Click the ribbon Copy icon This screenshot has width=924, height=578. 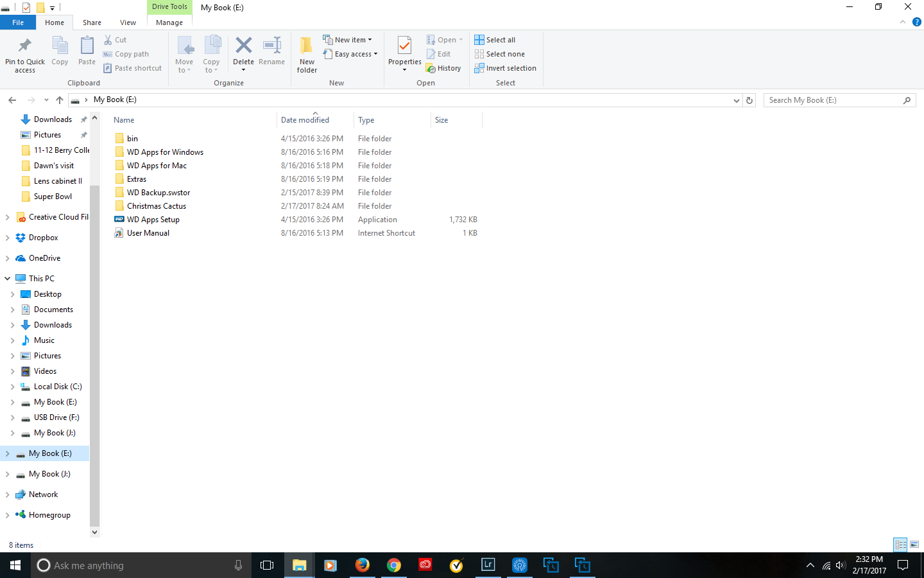coord(60,51)
